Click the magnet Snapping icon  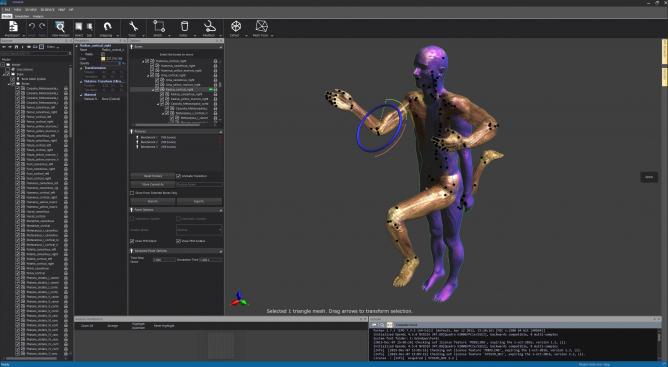point(107,27)
